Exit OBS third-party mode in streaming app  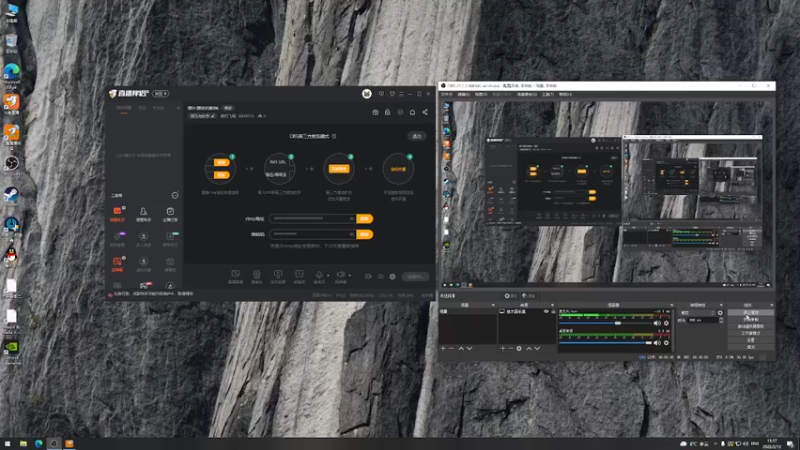(x=416, y=136)
